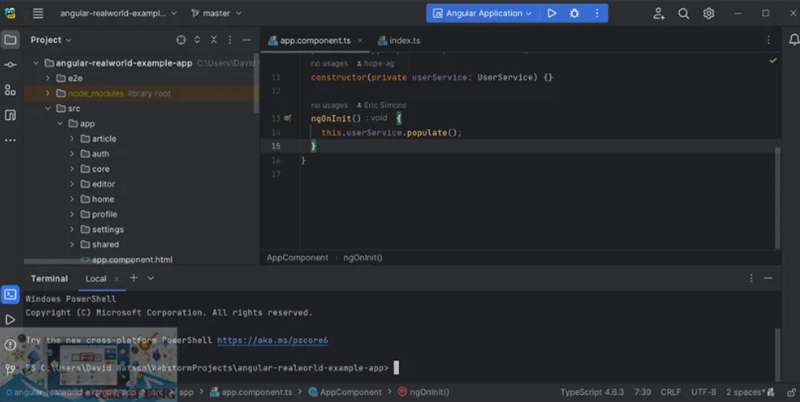
Task: Expand the home folder
Action: coord(72,199)
